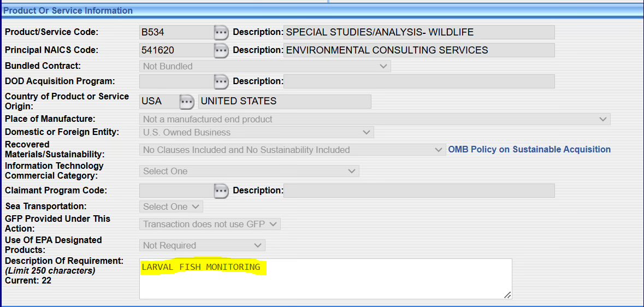Click the Principal NAICS Code field 541620
644x307 pixels.
pyautogui.click(x=175, y=50)
